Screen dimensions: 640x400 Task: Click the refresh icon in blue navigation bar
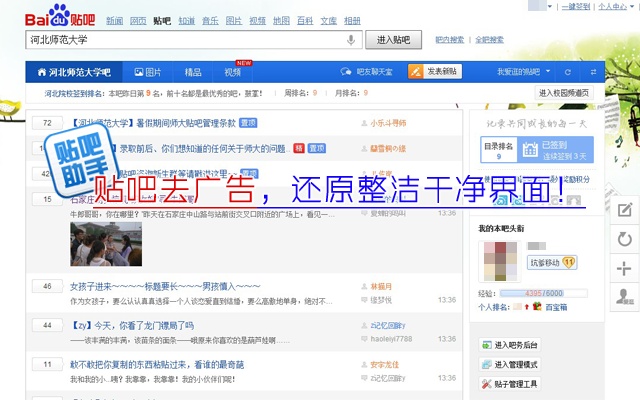point(567,72)
